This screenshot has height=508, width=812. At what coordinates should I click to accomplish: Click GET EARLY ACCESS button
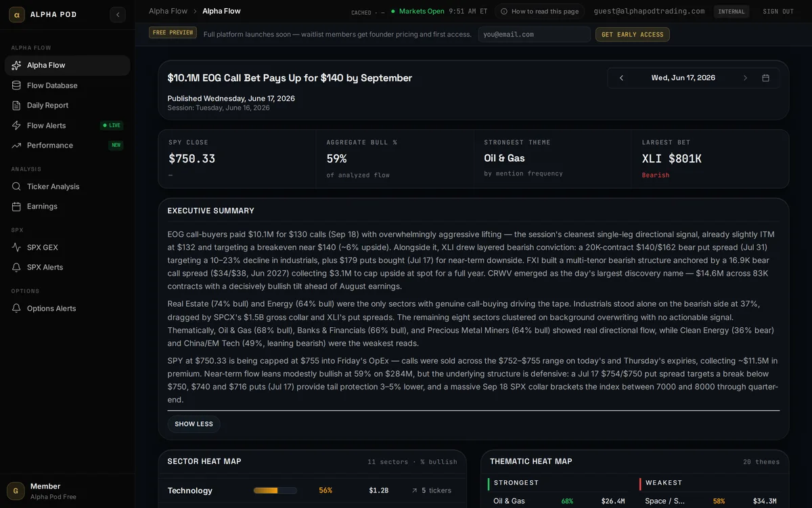[633, 35]
